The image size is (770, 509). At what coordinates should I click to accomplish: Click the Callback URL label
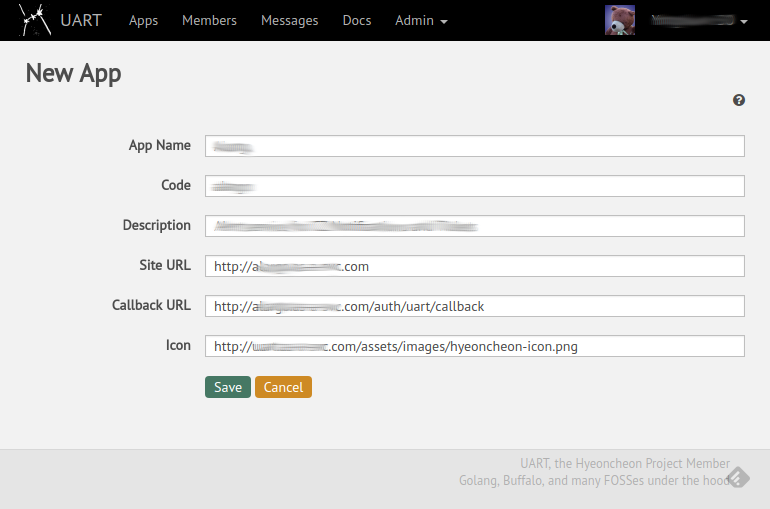click(151, 305)
